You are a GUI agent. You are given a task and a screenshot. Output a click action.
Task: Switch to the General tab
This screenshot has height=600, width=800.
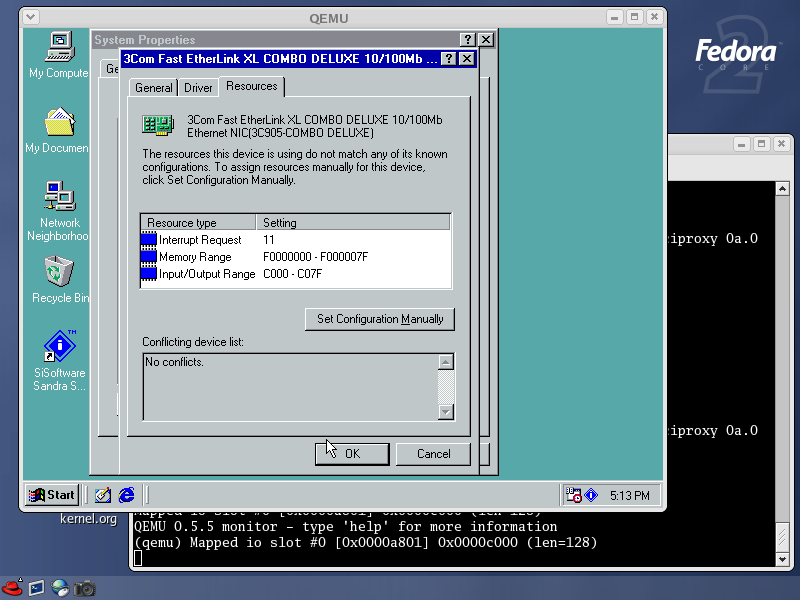tap(154, 88)
